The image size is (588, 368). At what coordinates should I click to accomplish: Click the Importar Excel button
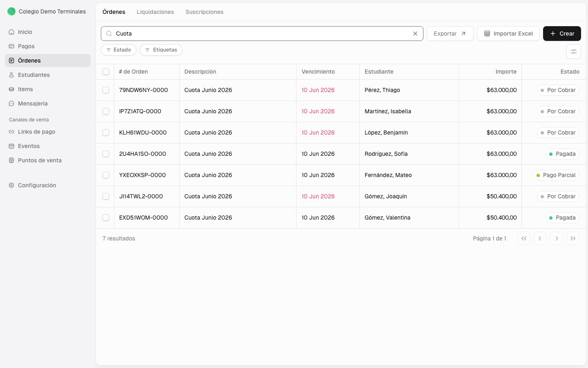pos(508,34)
